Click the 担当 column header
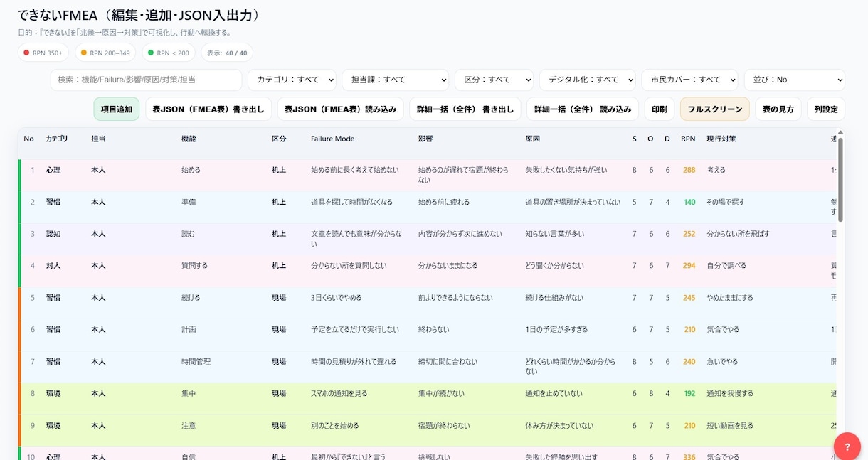The width and height of the screenshot is (868, 460). (98, 139)
